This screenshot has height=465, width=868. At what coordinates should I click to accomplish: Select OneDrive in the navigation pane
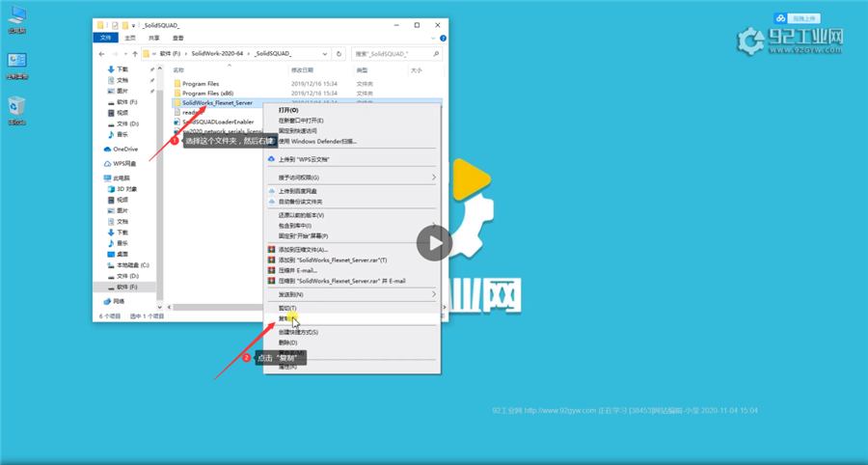[x=121, y=149]
